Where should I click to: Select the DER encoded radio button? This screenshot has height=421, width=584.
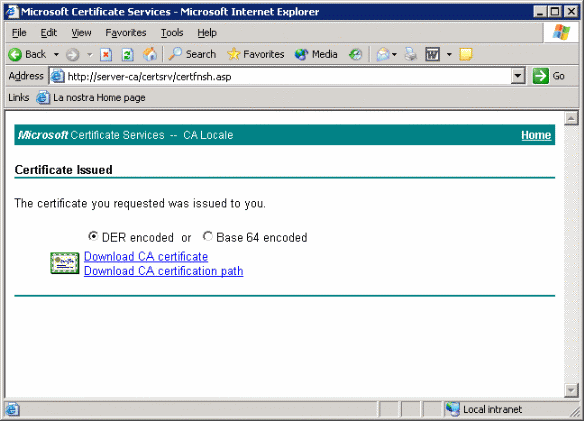point(93,236)
